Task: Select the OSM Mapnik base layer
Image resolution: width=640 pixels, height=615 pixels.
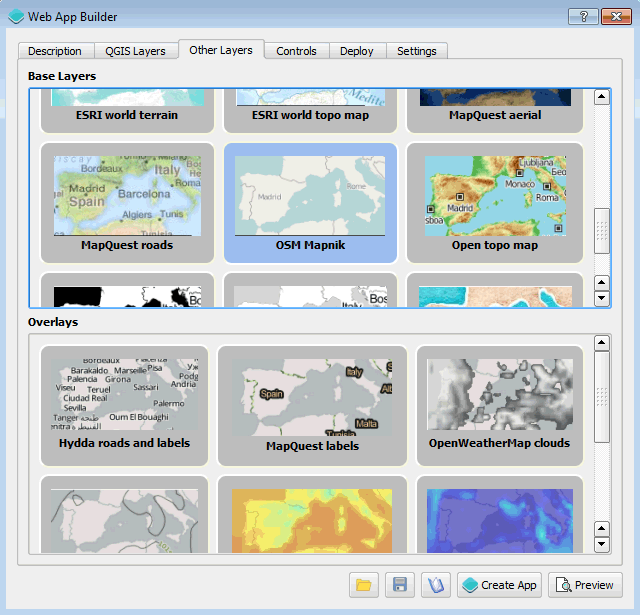Action: 310,203
